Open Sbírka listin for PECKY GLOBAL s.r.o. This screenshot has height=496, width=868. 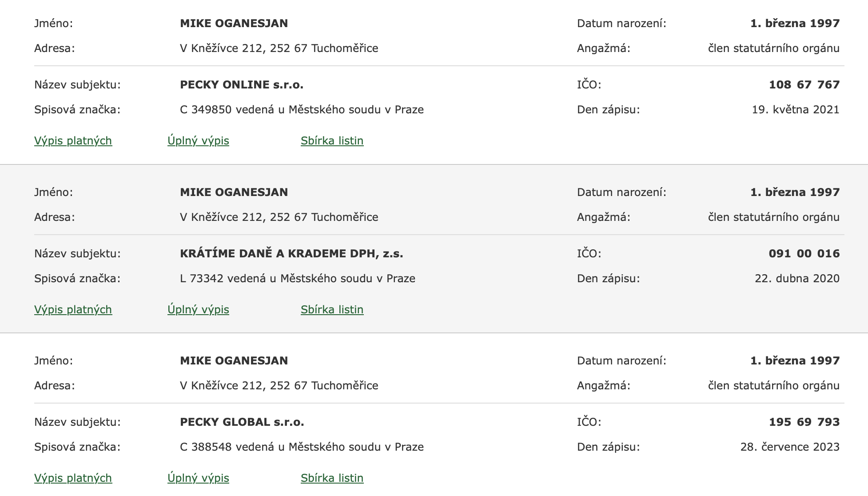click(332, 478)
